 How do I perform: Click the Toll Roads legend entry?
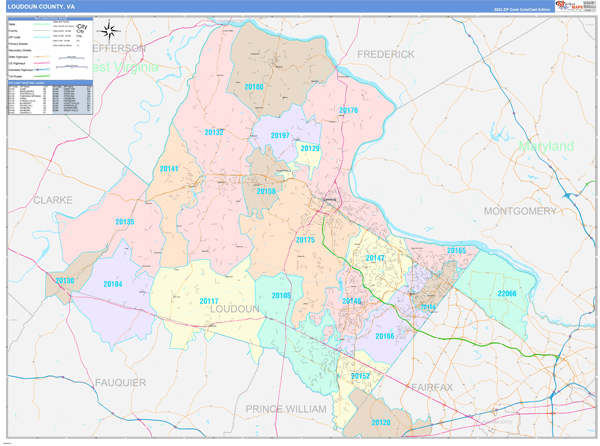click(30, 77)
